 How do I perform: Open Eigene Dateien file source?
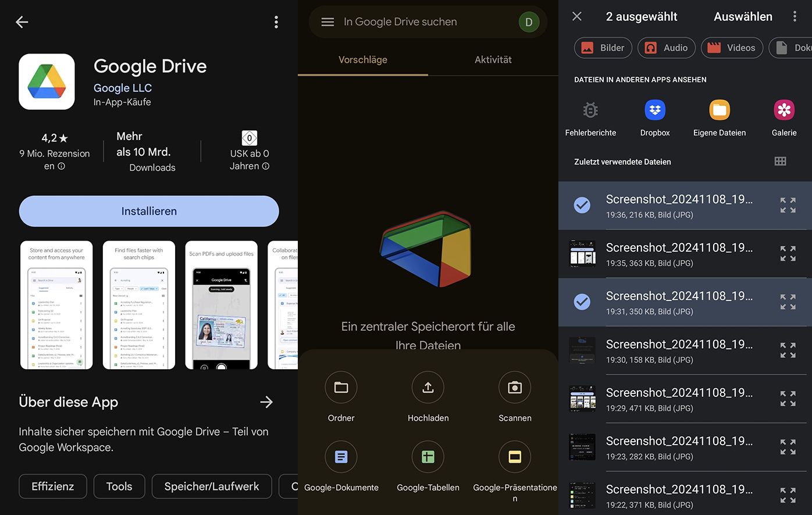point(720,119)
